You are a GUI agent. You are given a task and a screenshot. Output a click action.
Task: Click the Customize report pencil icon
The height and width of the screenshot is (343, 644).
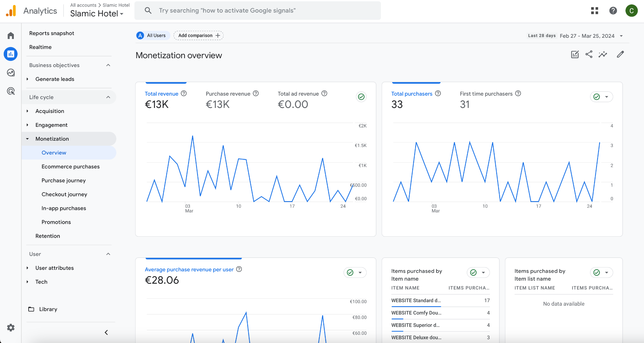620,54
